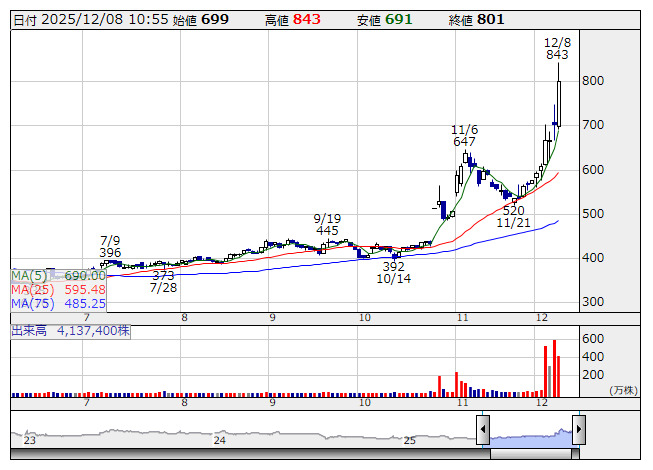Click the 10/14 low annotation of 392
653x470 pixels.
click(x=393, y=273)
